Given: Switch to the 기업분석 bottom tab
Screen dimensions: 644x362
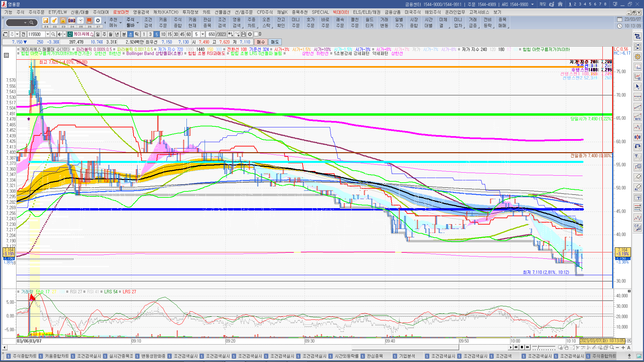Looking at the screenshot, I should (407, 356).
